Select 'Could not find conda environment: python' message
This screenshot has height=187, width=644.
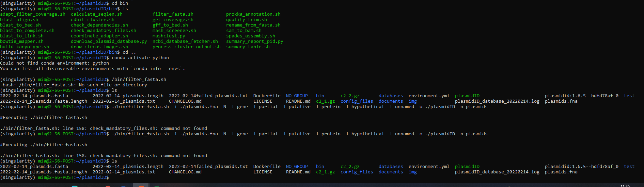pyautogui.click(x=54, y=63)
